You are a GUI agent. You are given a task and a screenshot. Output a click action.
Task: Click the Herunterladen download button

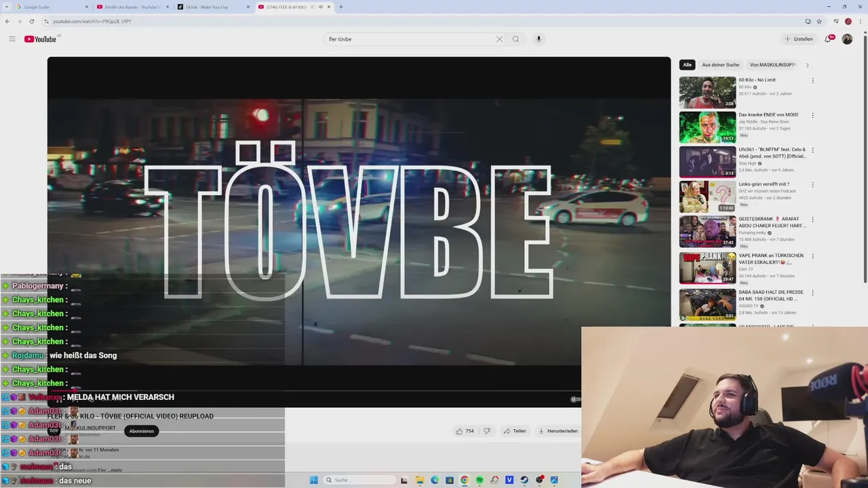(558, 431)
